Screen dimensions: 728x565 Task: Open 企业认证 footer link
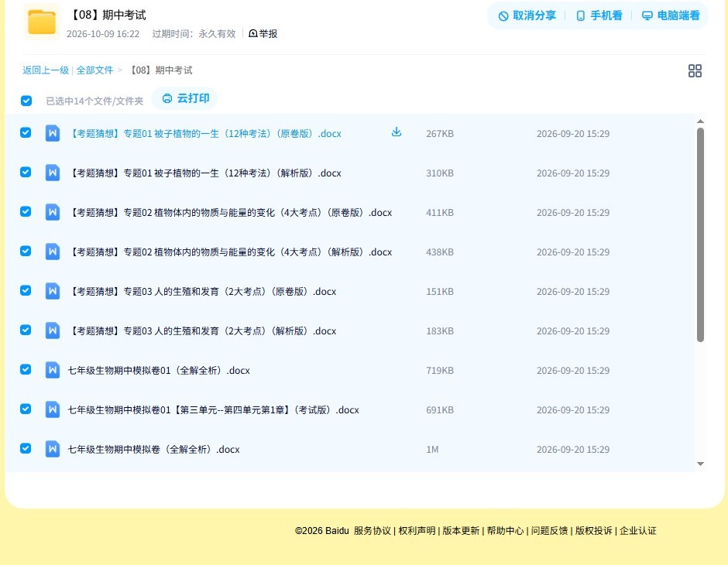[x=638, y=531]
